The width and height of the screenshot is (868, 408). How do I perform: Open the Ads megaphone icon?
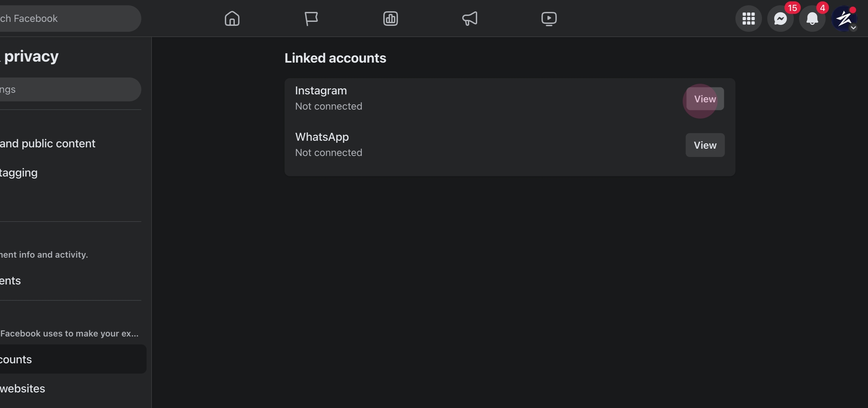pyautogui.click(x=470, y=18)
